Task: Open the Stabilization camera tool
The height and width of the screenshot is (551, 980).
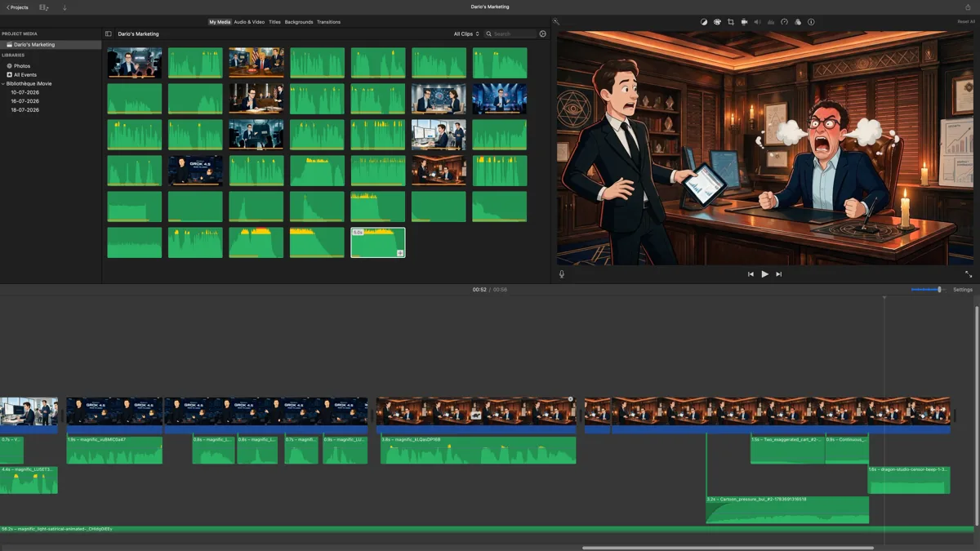Action: tap(744, 22)
